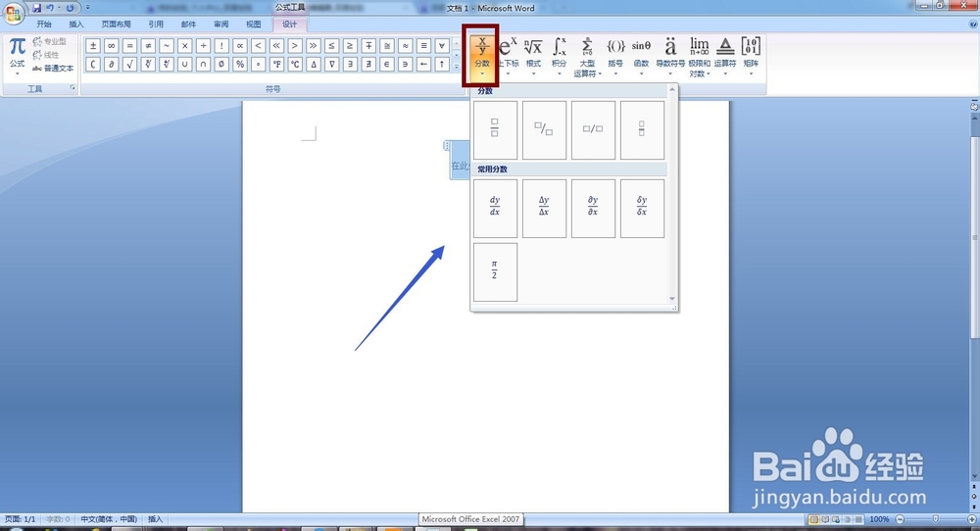Screen dimensions: 980x531
Task: Insert the degrees Fahrenheit °F symbol
Action: (x=277, y=64)
